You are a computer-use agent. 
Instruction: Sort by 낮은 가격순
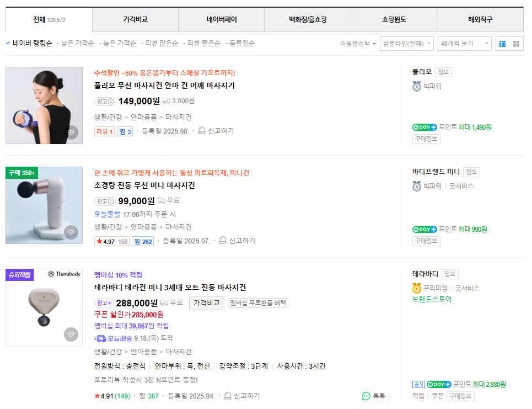click(x=78, y=43)
